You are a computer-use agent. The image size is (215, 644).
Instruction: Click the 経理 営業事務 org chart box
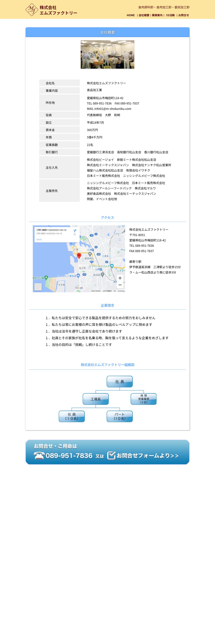[144, 399]
